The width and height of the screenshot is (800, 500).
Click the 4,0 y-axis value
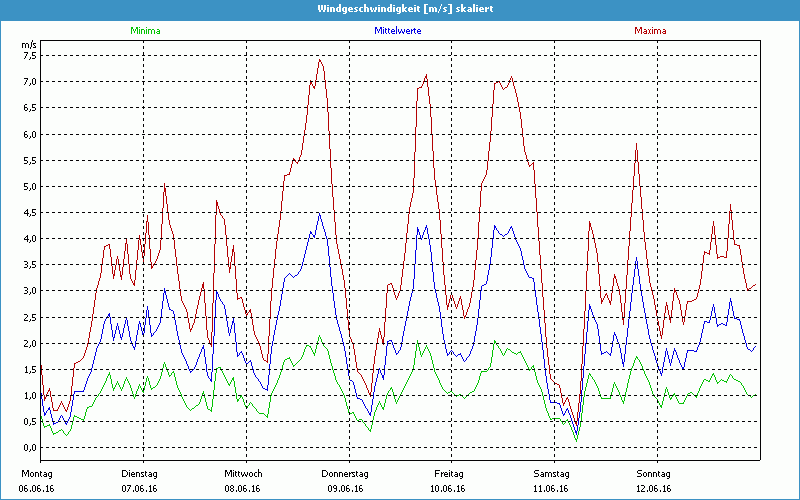pos(30,238)
